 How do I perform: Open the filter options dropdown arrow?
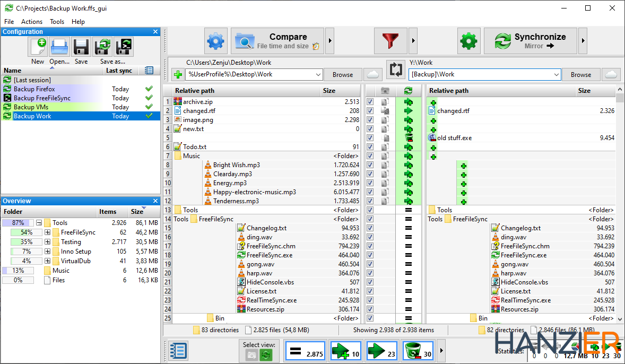click(413, 41)
